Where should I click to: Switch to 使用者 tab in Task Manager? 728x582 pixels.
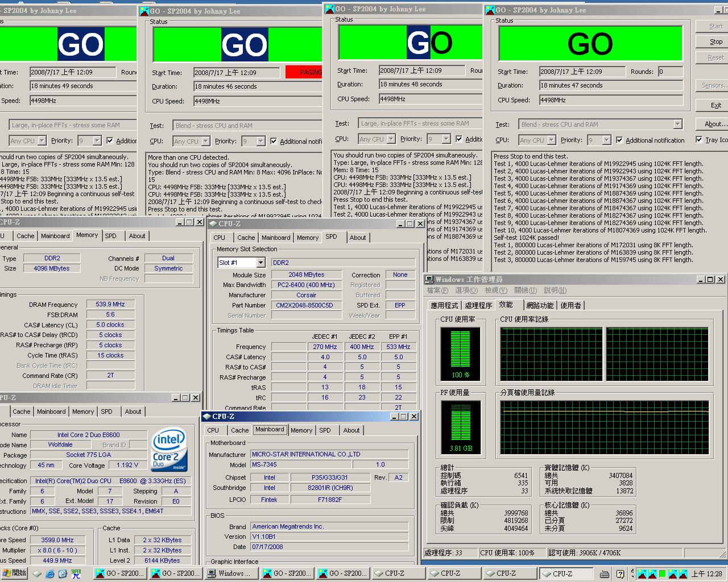tap(571, 305)
